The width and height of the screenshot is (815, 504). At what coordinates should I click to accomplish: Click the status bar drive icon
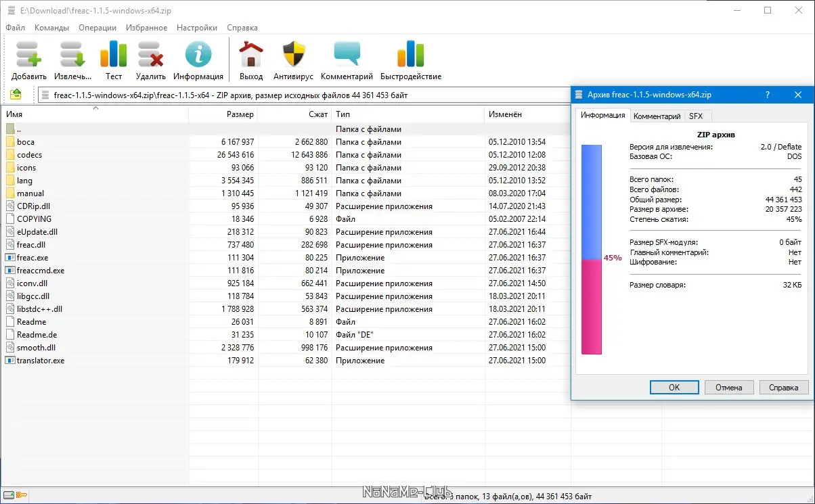point(9,495)
